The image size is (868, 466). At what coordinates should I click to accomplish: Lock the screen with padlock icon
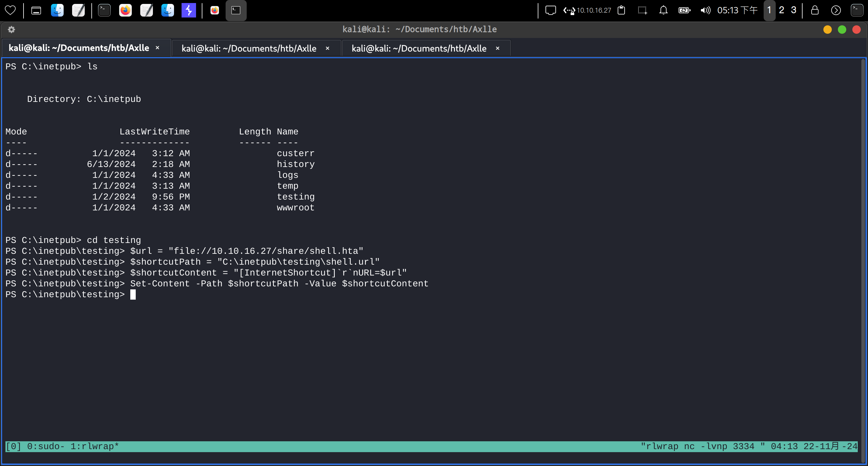pyautogui.click(x=815, y=11)
